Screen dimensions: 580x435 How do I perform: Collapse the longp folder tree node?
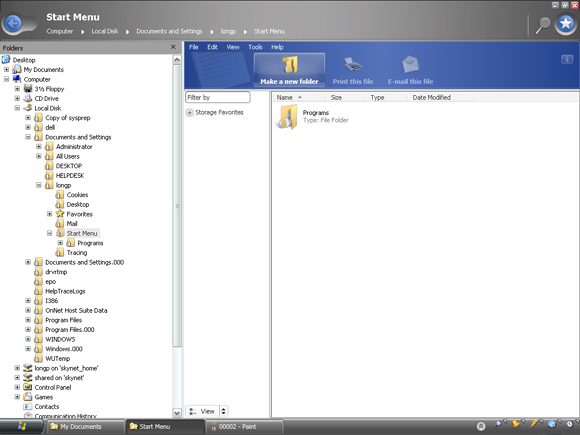(x=39, y=185)
